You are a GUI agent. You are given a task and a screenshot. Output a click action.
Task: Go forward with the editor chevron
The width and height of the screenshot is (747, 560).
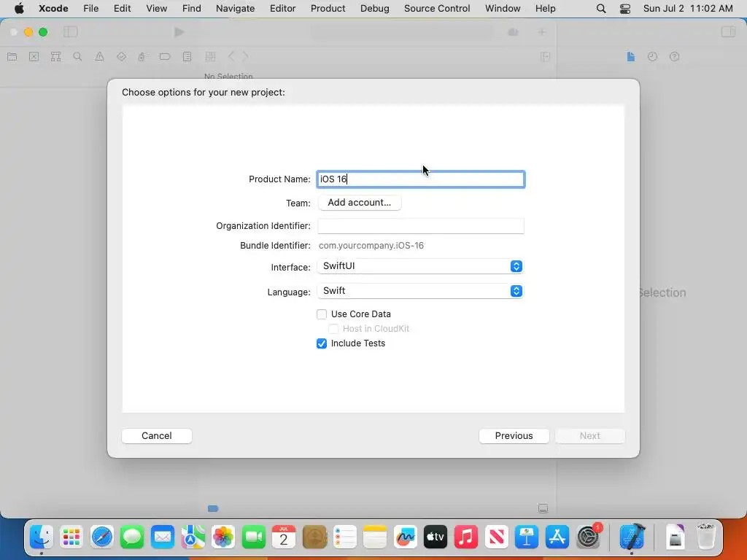[x=246, y=57]
